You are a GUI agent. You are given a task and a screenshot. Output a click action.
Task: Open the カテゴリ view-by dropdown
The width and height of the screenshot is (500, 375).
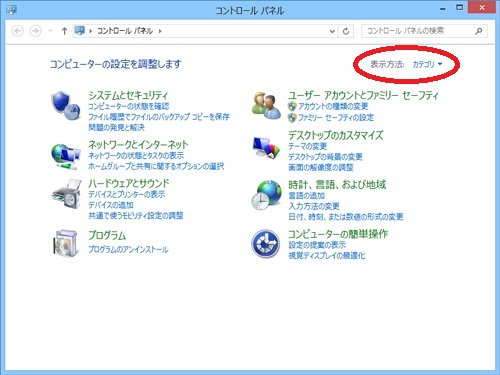(x=427, y=64)
